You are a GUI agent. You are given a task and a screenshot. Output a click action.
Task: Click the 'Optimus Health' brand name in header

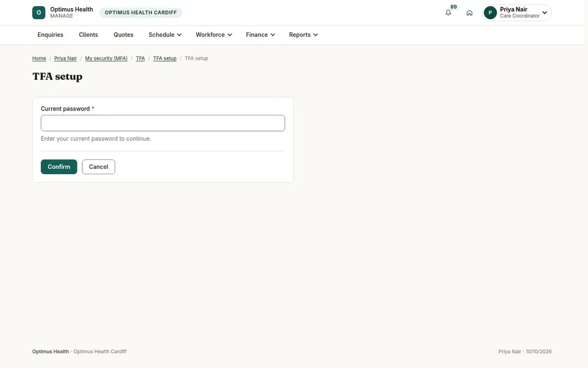point(72,9)
